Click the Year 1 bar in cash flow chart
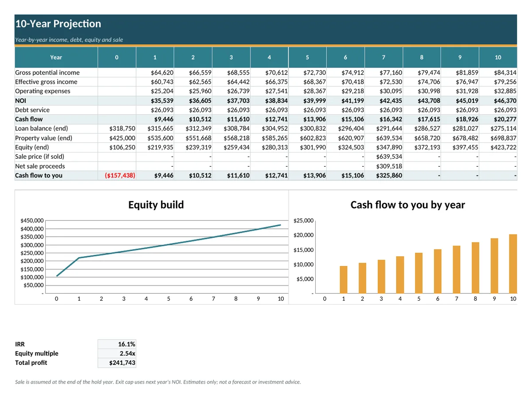The image size is (532, 411). (344, 280)
